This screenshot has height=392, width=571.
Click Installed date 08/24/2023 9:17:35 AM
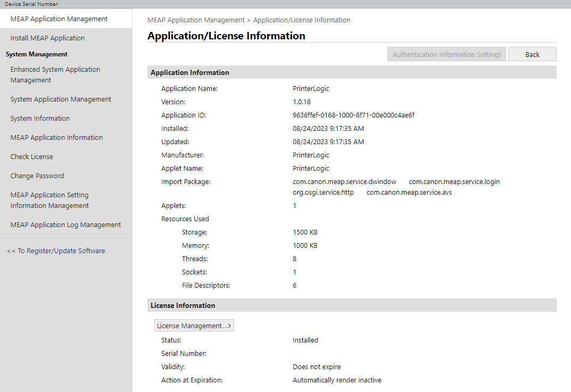click(328, 129)
